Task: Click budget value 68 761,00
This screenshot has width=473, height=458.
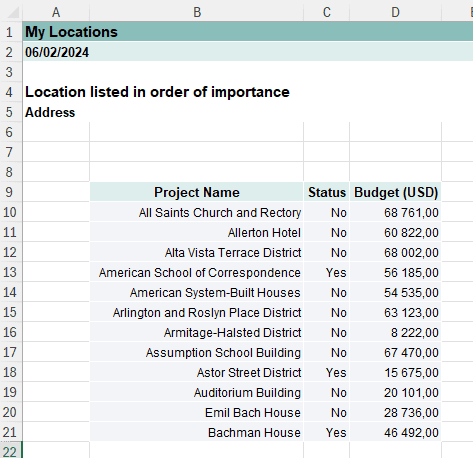Action: [x=395, y=212]
